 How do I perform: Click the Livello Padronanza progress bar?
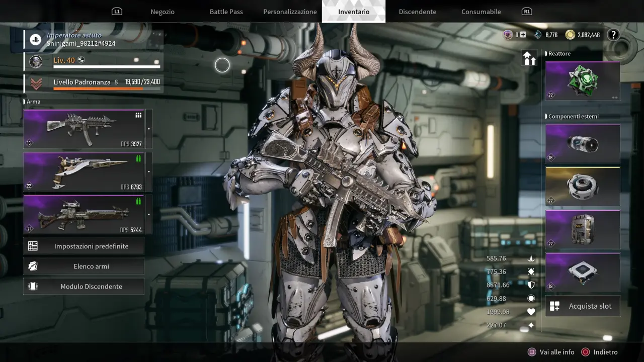(x=107, y=89)
